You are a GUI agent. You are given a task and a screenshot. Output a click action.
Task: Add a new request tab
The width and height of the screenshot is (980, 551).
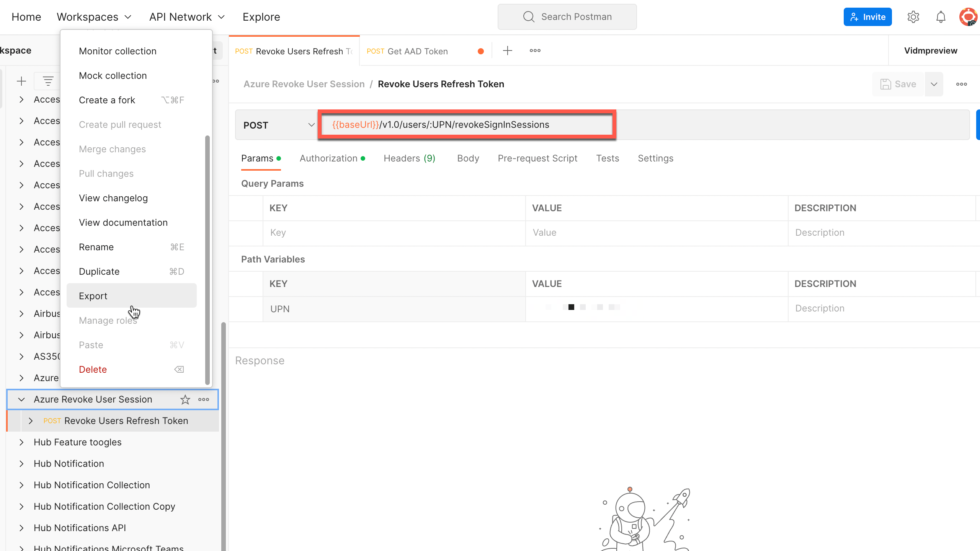click(x=508, y=51)
